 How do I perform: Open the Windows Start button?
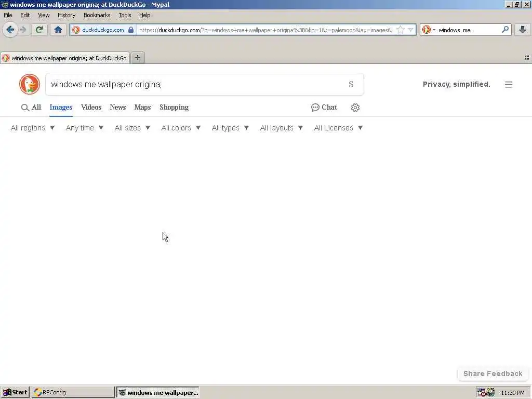pos(15,393)
